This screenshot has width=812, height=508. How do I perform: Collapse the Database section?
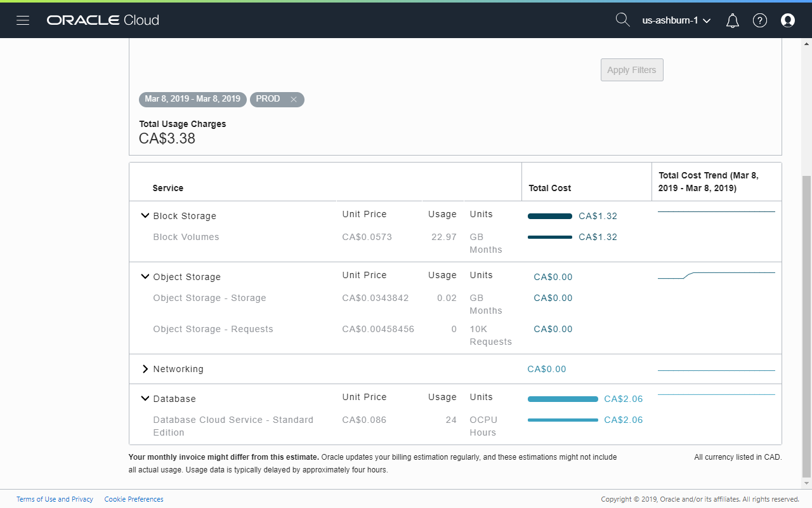[145, 399]
